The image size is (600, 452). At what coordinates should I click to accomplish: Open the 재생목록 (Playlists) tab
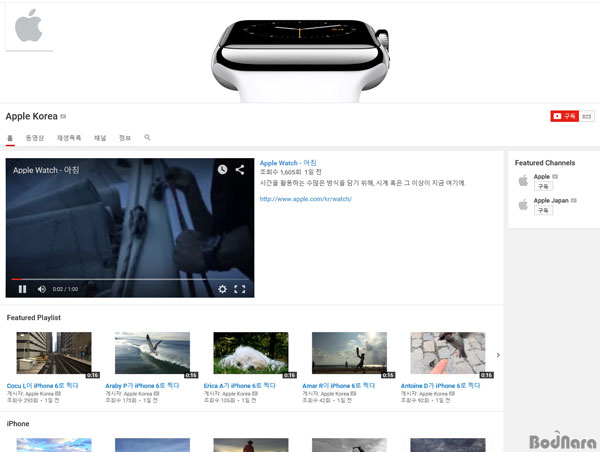pos(69,138)
